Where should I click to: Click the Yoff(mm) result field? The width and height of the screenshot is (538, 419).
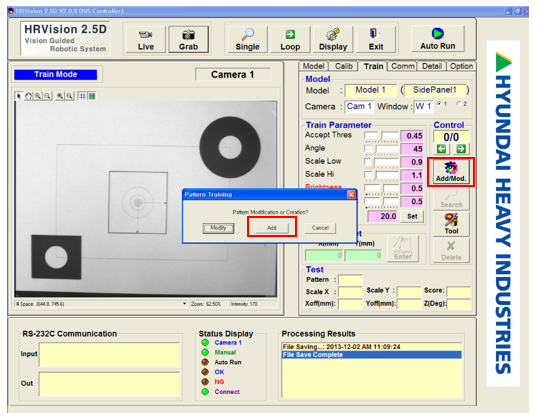(x=409, y=304)
